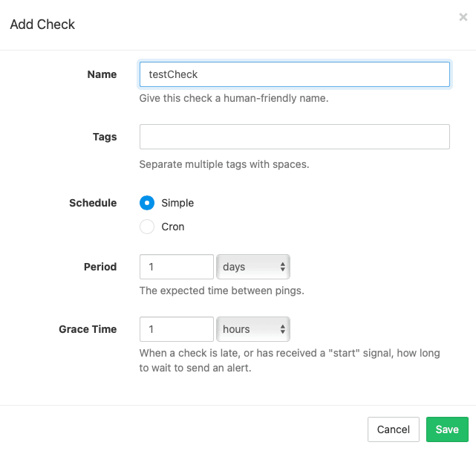The width and height of the screenshot is (476, 451).
Task: Click the Schedule label
Action: tap(93, 203)
